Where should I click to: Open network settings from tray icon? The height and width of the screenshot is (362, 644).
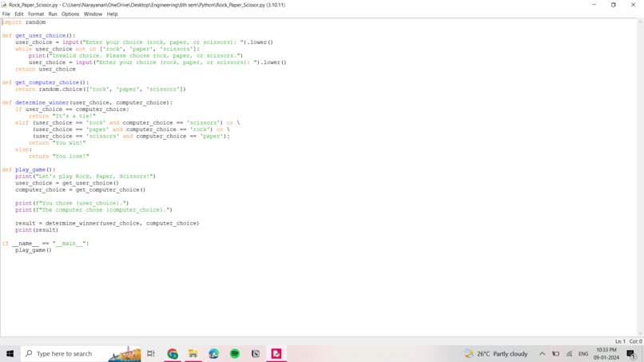[x=569, y=353]
